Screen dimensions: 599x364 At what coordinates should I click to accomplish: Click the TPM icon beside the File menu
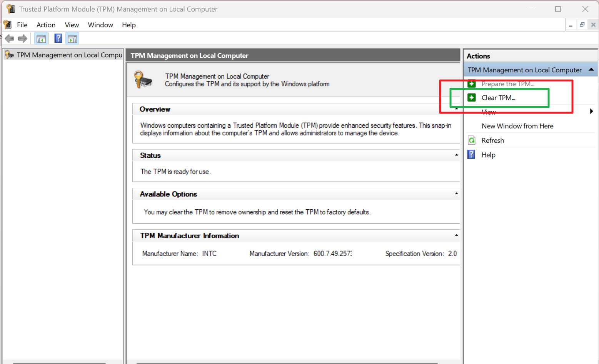[8, 25]
